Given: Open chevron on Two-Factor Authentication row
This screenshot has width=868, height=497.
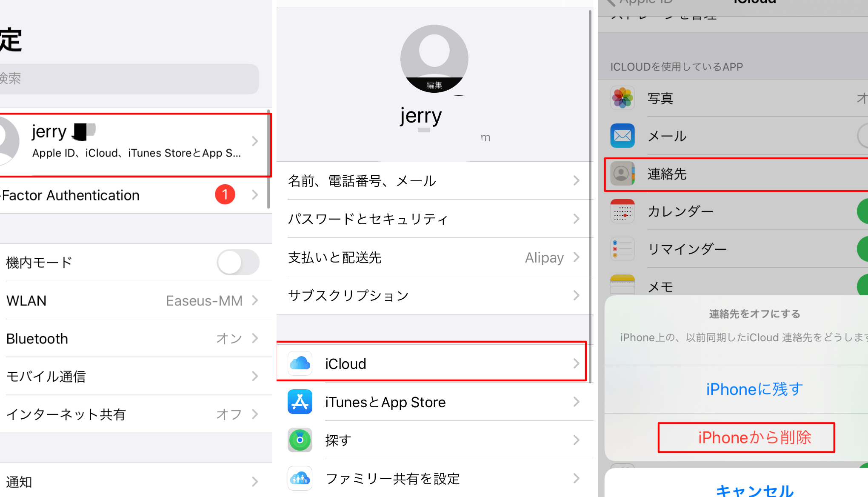Looking at the screenshot, I should click(x=255, y=194).
